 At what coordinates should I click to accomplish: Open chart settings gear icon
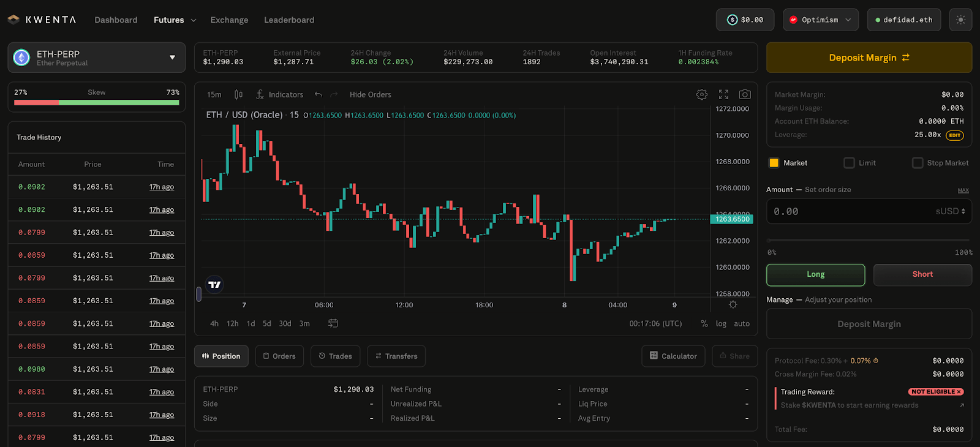702,94
